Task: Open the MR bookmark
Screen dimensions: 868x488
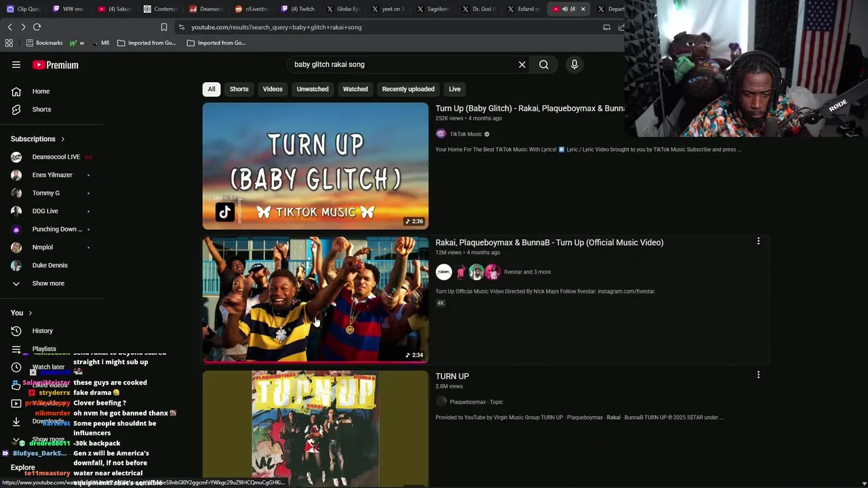Action: [100, 43]
